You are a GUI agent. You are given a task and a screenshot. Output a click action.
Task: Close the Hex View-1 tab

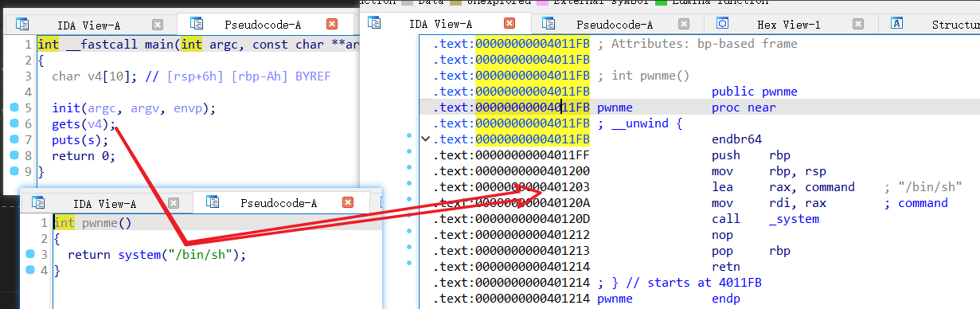[x=857, y=25]
